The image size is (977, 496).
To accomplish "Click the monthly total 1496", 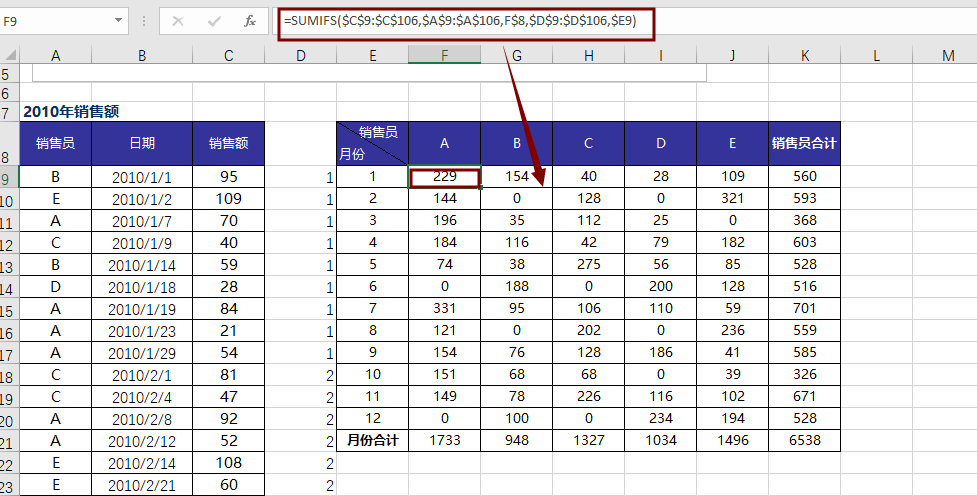I will (733, 441).
